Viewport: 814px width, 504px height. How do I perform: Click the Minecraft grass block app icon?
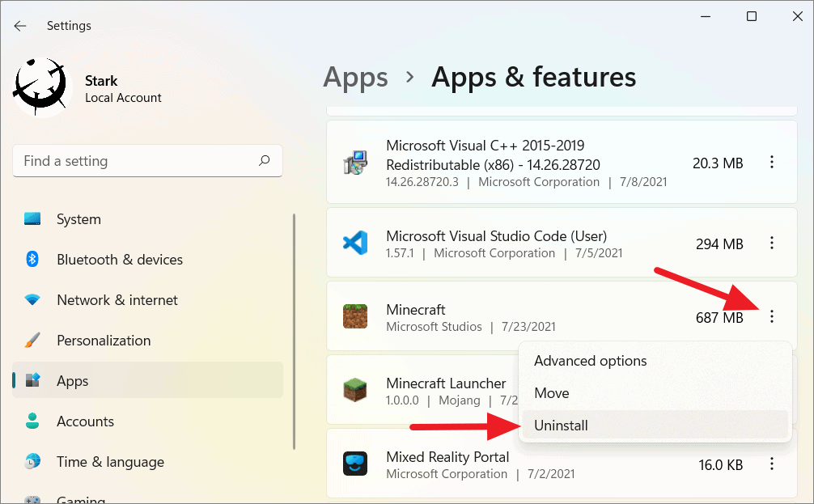point(356,316)
